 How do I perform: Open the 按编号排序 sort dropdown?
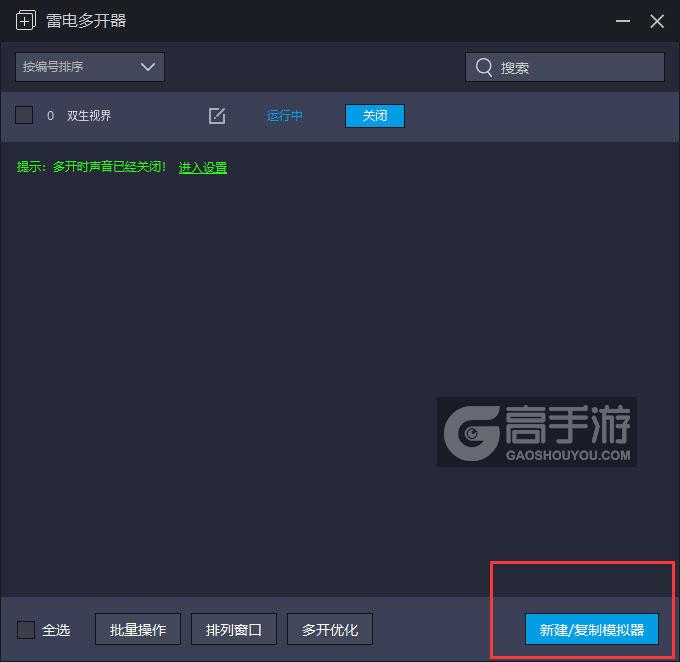(90, 67)
